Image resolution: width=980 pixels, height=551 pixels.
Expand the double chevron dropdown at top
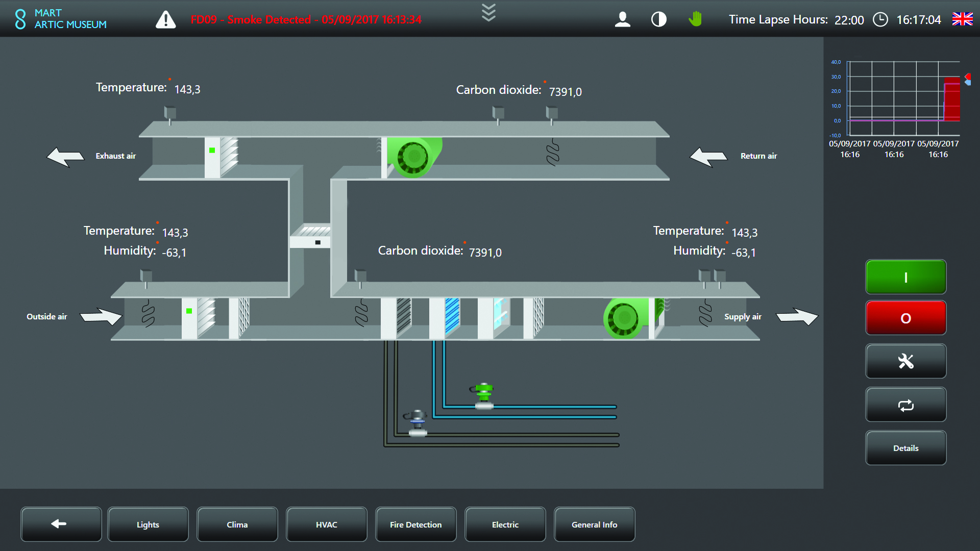point(488,12)
